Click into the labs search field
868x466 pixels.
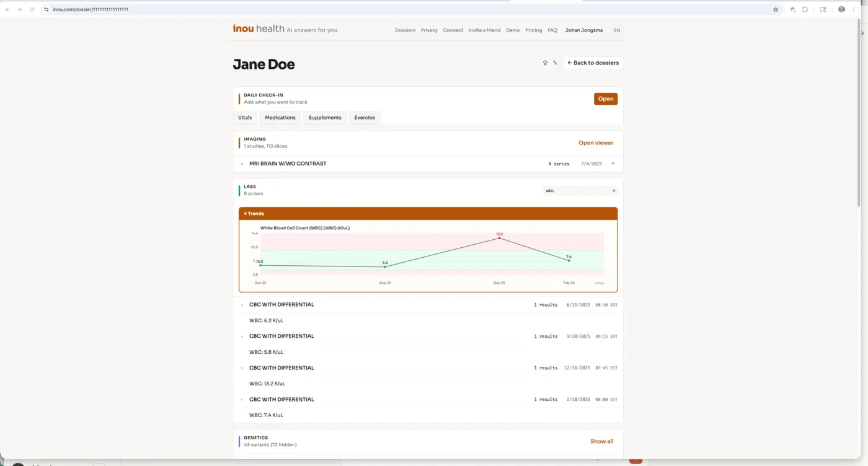575,191
